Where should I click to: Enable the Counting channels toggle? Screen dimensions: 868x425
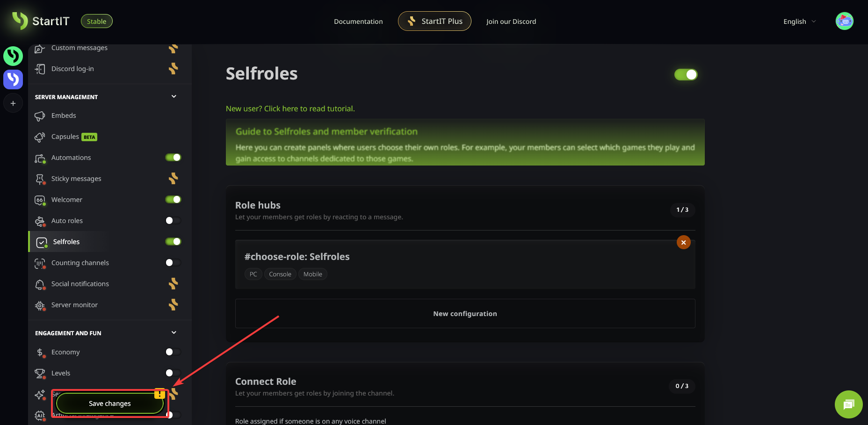click(x=173, y=263)
